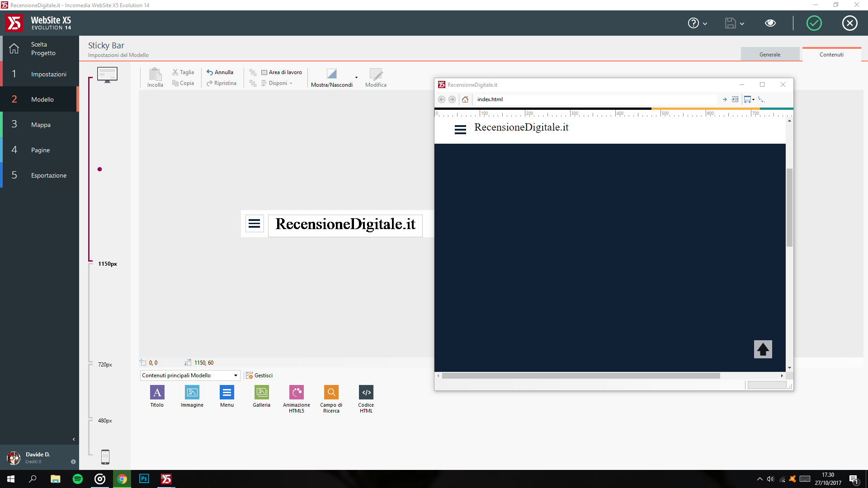Viewport: 868px width, 488px height.
Task: Click the send to back icon
Action: (x=253, y=83)
